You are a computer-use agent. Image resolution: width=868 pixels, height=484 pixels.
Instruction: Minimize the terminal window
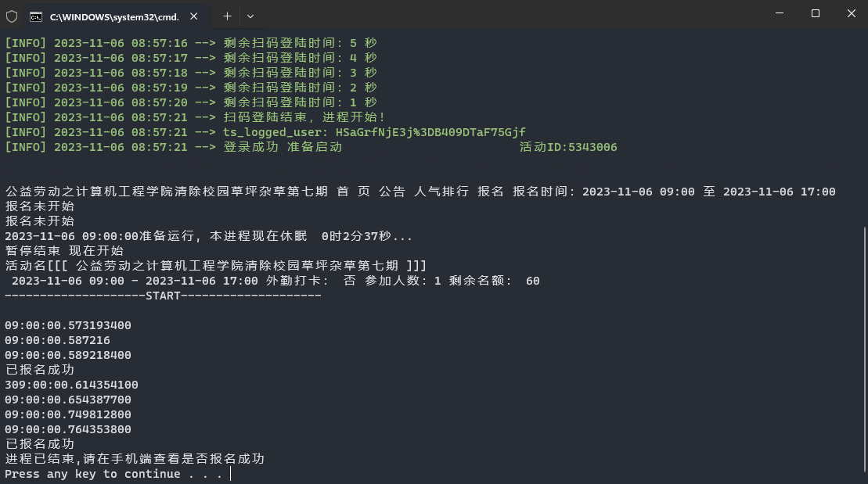click(780, 13)
